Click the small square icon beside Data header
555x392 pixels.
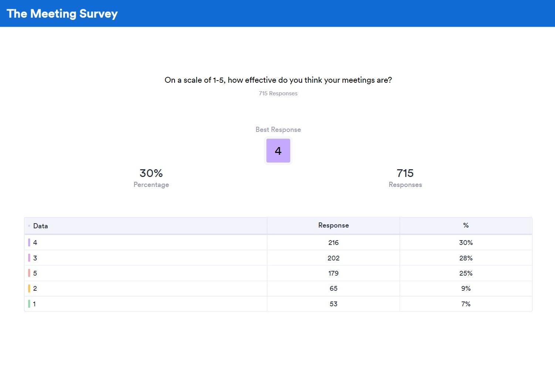tap(29, 226)
